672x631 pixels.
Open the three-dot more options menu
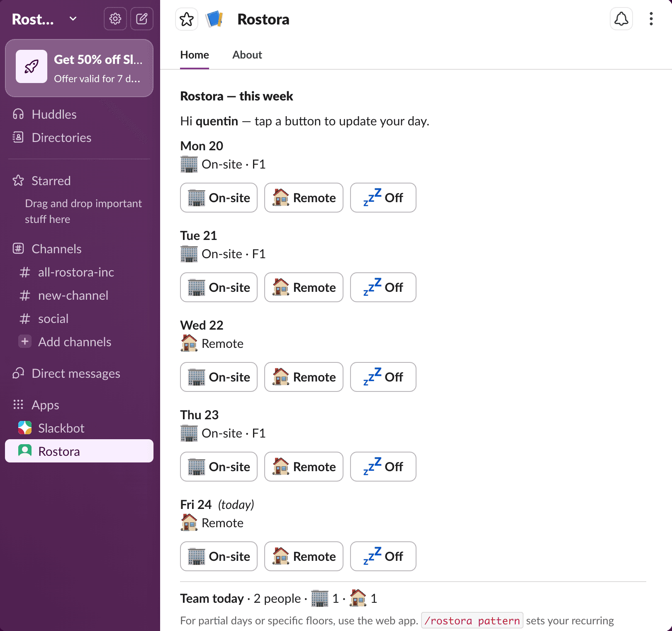[651, 19]
